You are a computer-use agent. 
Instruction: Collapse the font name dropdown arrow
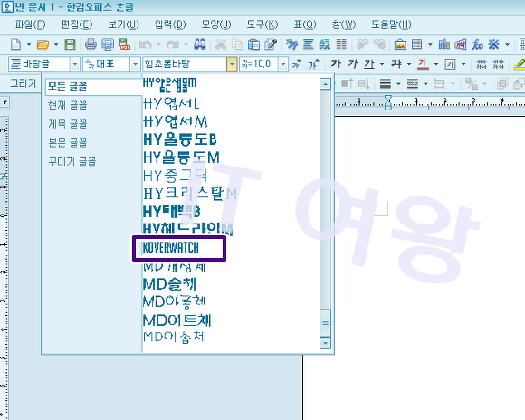pos(232,63)
